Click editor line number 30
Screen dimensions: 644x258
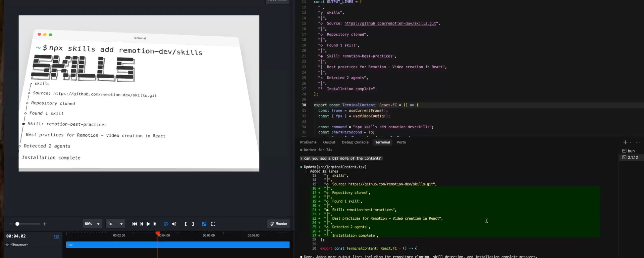[304, 105]
